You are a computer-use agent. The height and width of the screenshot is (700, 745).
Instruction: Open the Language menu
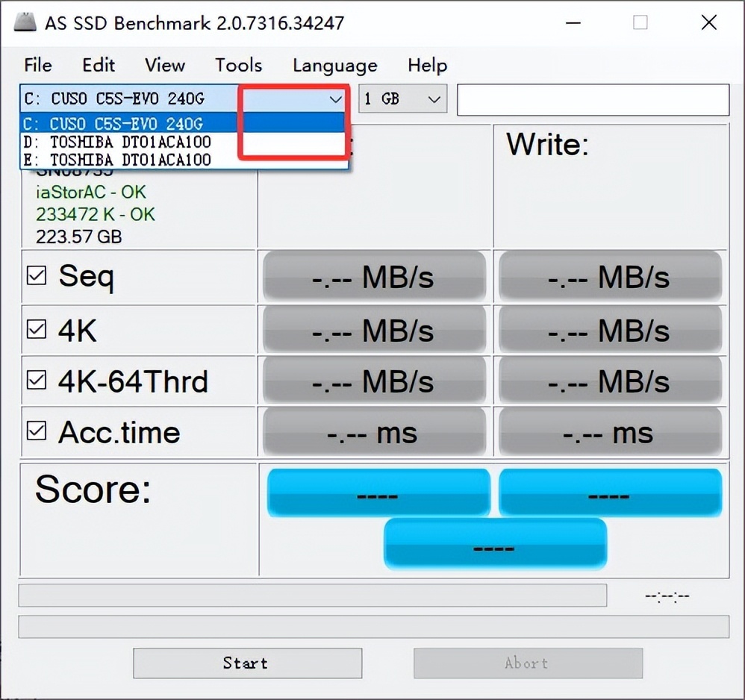(334, 65)
